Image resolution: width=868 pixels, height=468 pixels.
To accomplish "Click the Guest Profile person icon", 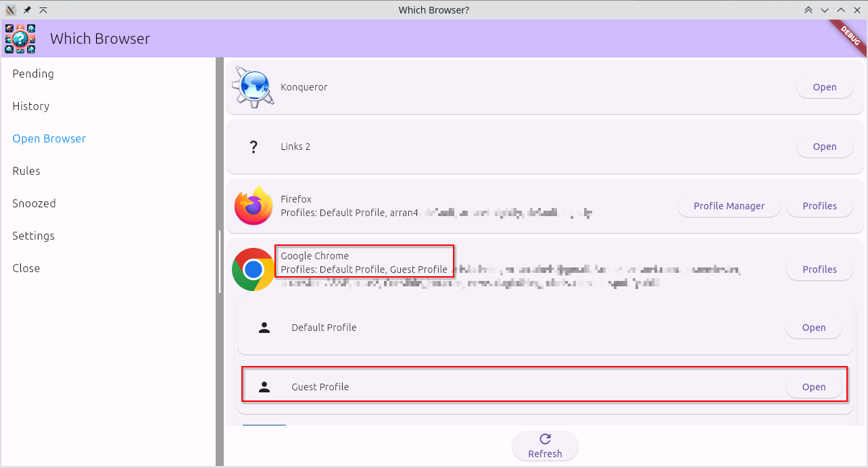I will pos(264,387).
